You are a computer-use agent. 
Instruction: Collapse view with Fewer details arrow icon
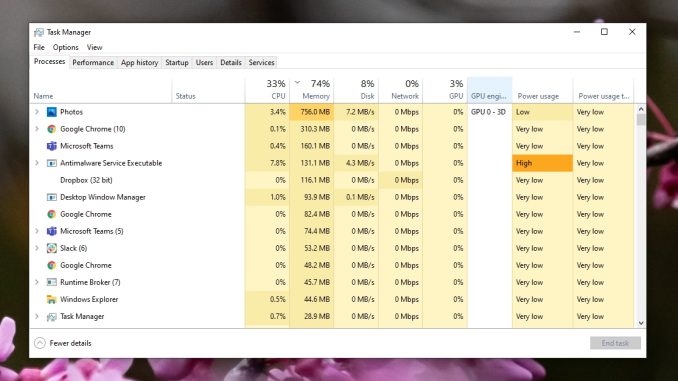coord(40,343)
